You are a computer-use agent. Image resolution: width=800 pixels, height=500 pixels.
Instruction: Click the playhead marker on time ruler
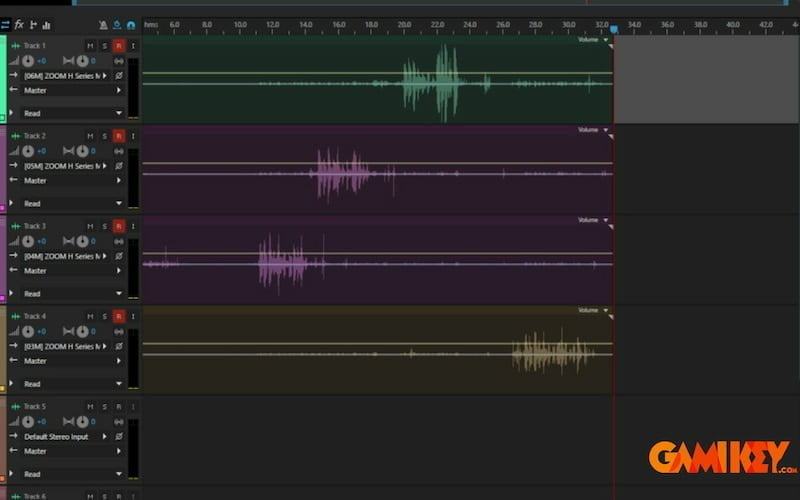(614, 29)
